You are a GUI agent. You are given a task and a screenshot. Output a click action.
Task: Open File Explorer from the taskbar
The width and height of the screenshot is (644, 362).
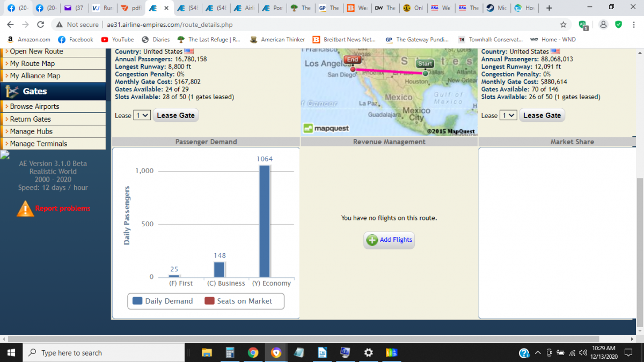tap(207, 352)
